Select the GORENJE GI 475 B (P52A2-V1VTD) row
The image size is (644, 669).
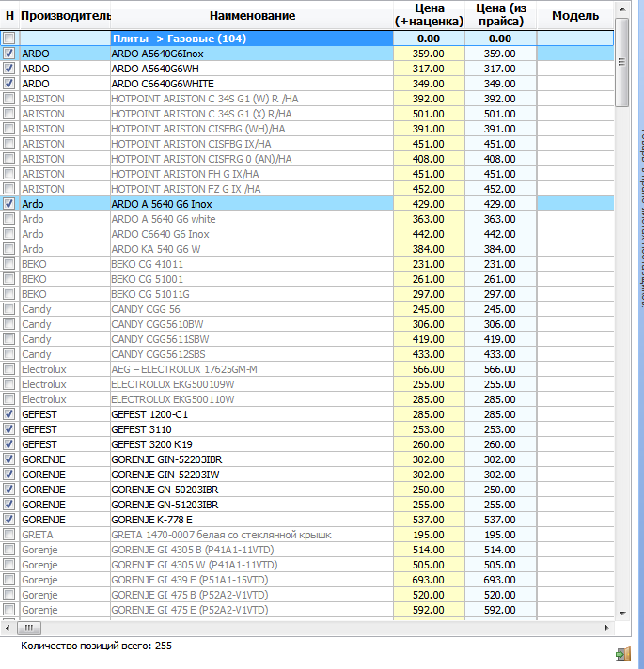pos(307,595)
